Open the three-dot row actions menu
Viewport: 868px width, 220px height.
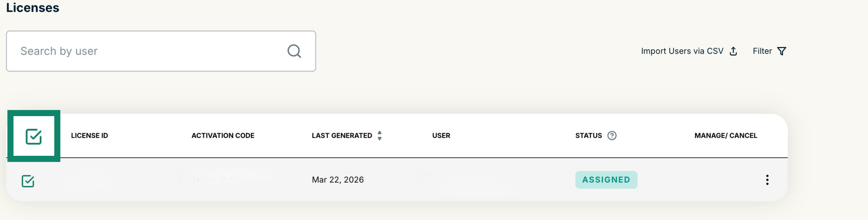point(767,180)
